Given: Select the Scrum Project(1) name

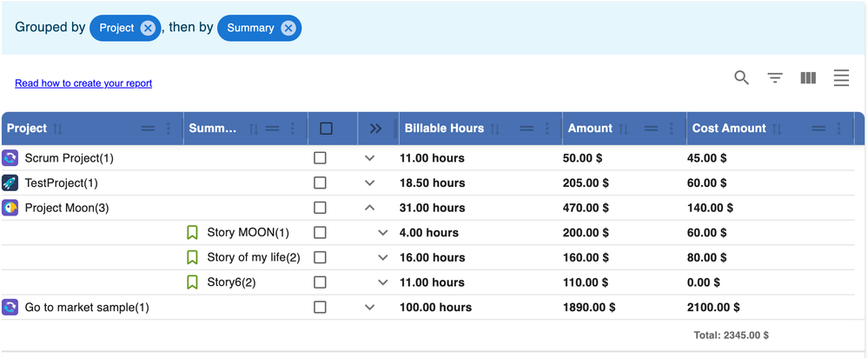Looking at the screenshot, I should (x=70, y=158).
